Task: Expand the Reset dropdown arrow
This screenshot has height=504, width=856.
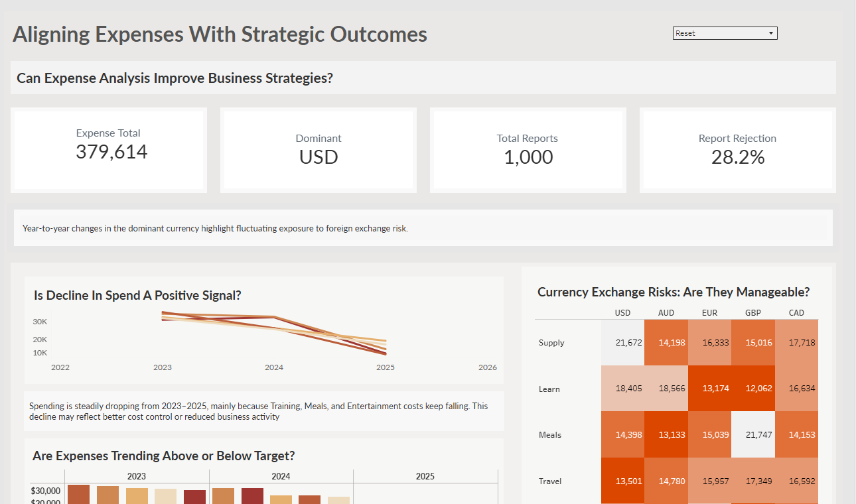Action: [770, 32]
